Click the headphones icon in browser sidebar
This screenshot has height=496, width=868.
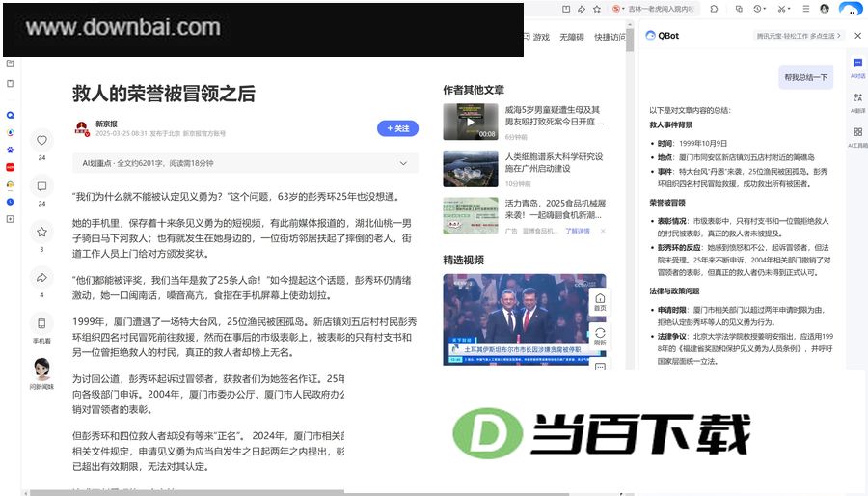[x=10, y=184]
